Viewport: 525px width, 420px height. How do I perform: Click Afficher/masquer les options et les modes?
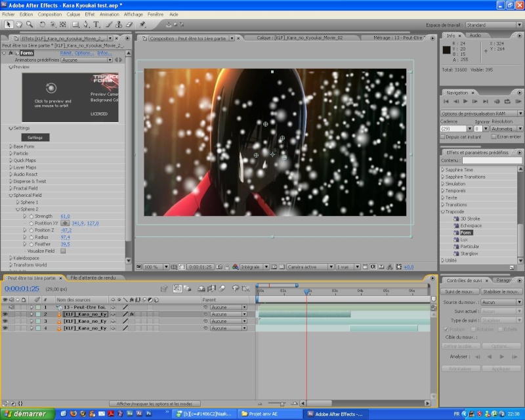tap(155, 404)
